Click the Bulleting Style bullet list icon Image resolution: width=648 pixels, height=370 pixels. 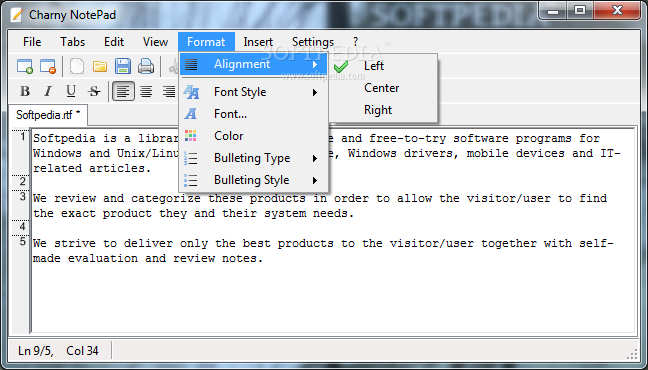pos(191,180)
